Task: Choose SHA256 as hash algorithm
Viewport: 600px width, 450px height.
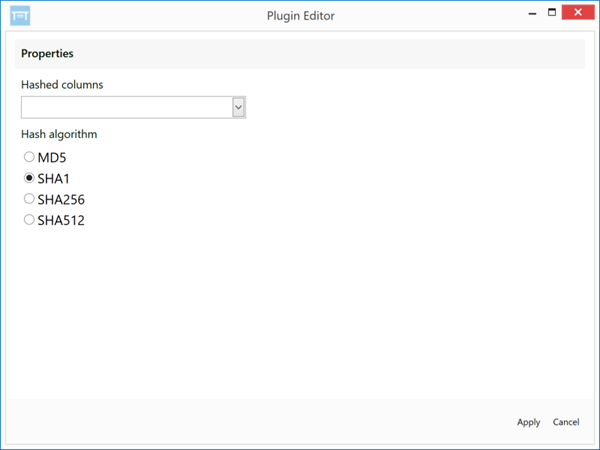Action: 29,199
